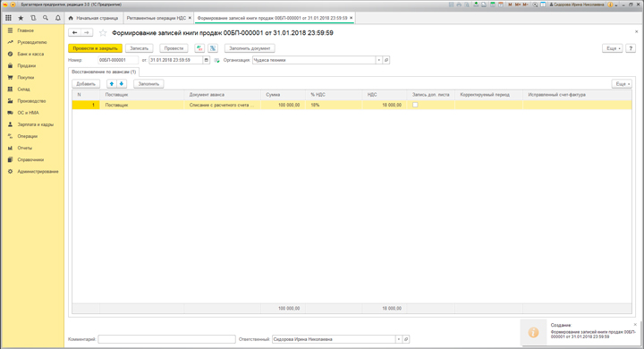This screenshot has width=644, height=349.
Task: Open the Банк и касса section
Action: pyautogui.click(x=30, y=54)
